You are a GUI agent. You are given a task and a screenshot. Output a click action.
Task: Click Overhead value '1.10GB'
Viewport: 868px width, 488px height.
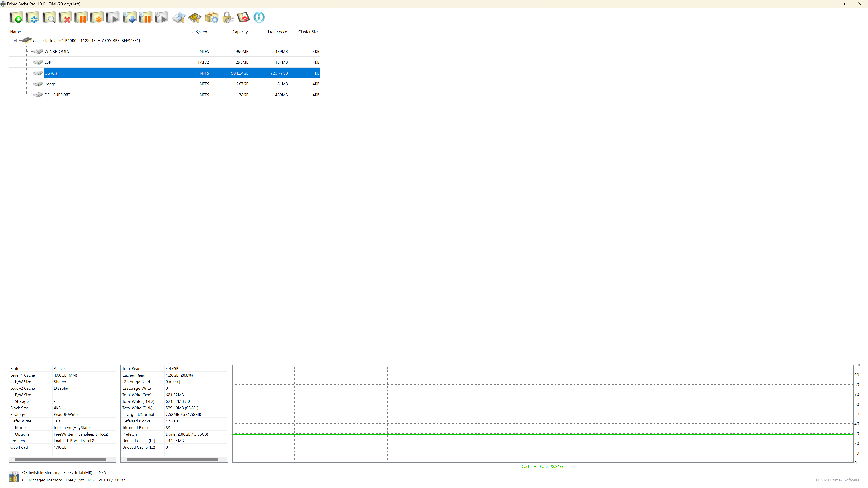click(60, 447)
